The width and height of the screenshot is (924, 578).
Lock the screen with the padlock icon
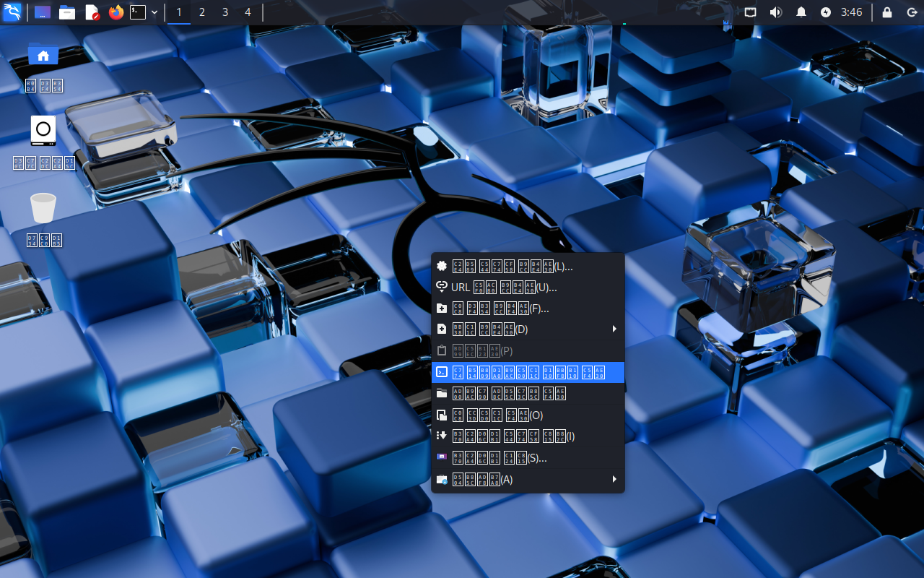point(887,12)
